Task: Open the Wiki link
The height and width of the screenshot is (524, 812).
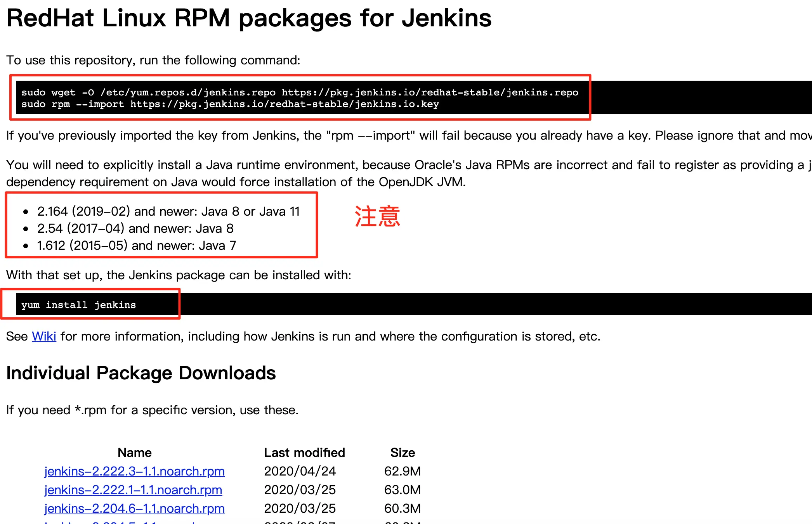Action: [x=44, y=336]
